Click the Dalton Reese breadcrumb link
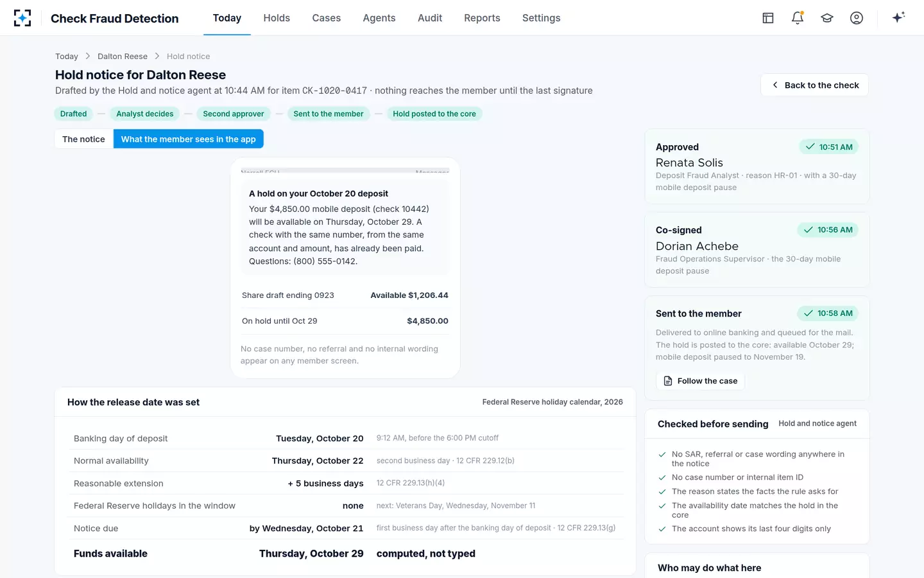The height and width of the screenshot is (578, 924). [x=123, y=57]
